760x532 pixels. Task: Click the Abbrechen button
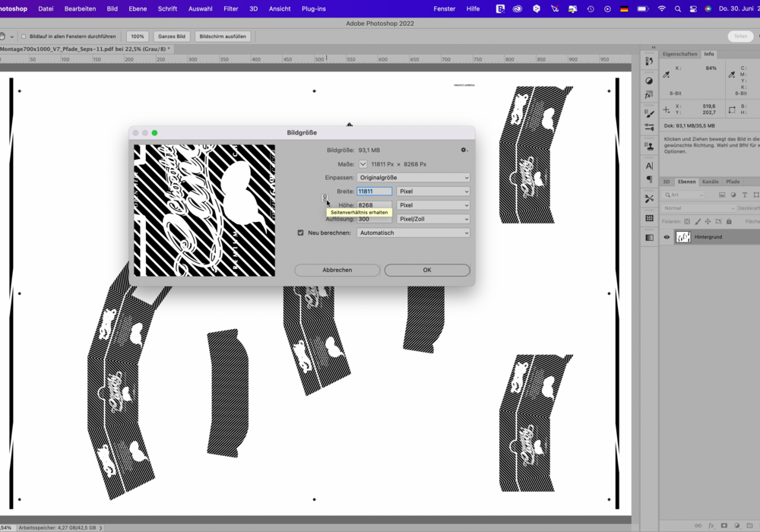tap(337, 270)
